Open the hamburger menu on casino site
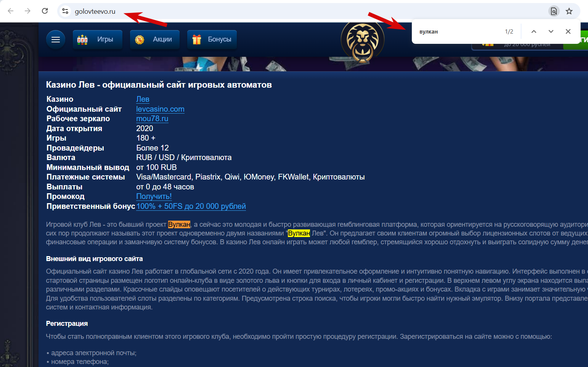 56,40
